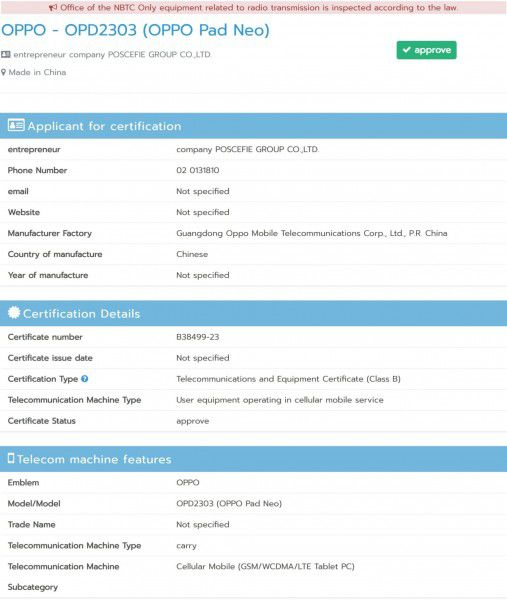Click the ID card icon beside entrepreneur company
Image resolution: width=507 pixels, height=600 pixels.
(x=6, y=54)
